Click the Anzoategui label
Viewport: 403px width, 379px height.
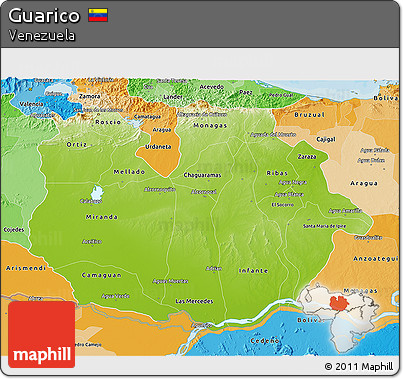click(x=376, y=259)
